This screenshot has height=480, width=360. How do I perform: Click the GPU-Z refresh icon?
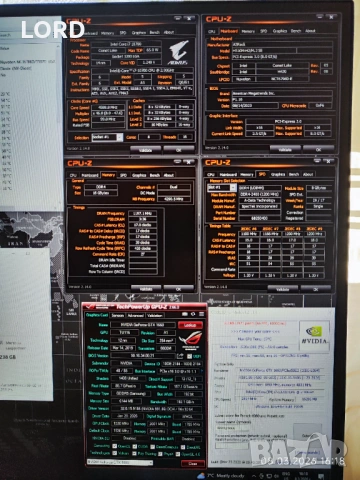(x=193, y=314)
